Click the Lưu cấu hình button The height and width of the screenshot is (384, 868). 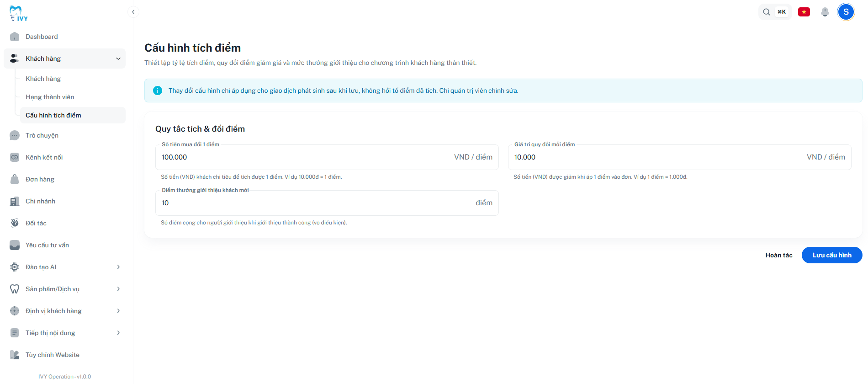[x=832, y=255]
